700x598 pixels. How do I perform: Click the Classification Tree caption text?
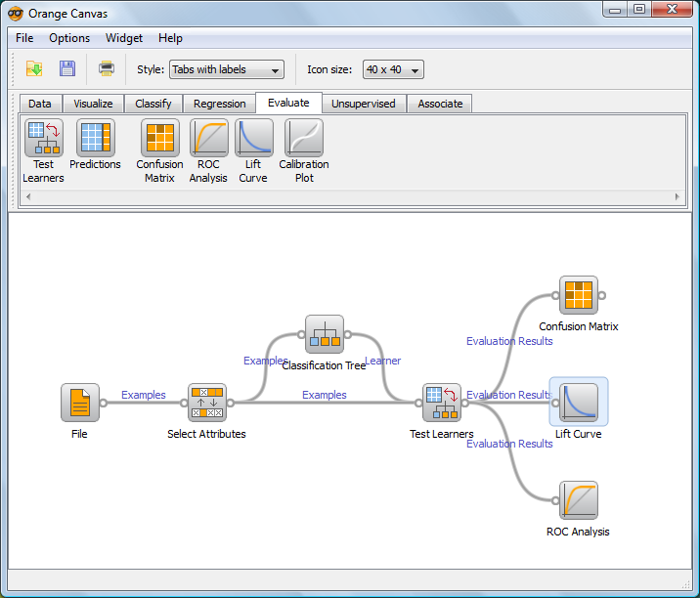(325, 365)
